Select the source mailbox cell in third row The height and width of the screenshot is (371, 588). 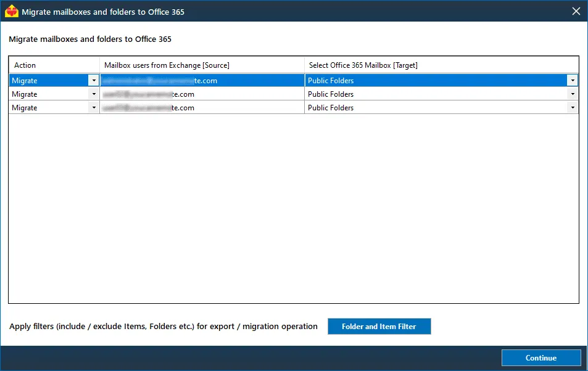(x=202, y=108)
